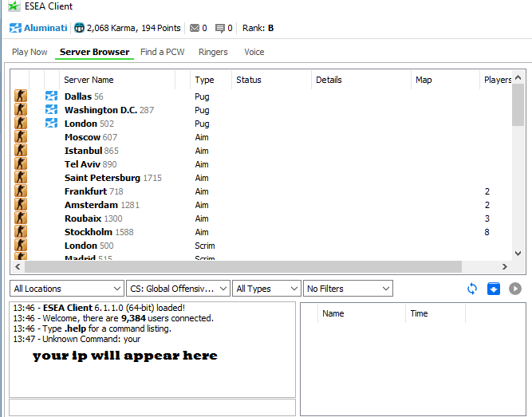Select the Stockholm 1588 server row
The width and height of the screenshot is (532, 417).
(x=262, y=232)
